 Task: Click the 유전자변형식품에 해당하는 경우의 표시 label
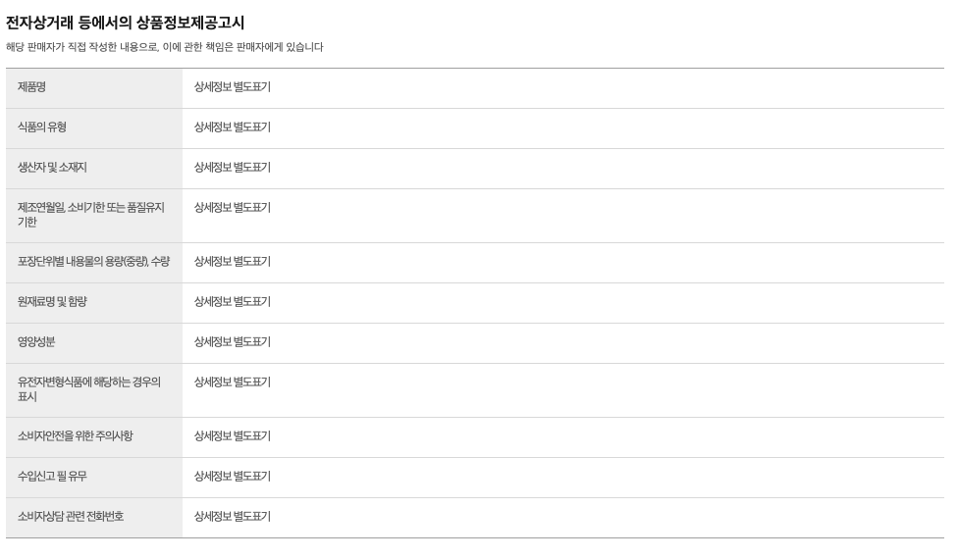(x=88, y=389)
